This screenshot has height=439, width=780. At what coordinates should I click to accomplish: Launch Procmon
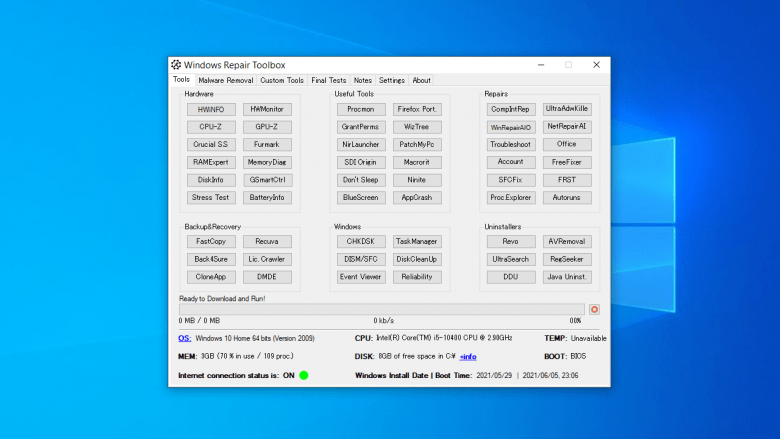pos(361,109)
